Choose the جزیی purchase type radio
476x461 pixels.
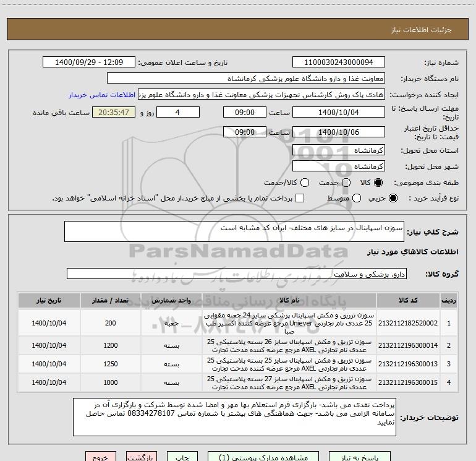(x=393, y=198)
